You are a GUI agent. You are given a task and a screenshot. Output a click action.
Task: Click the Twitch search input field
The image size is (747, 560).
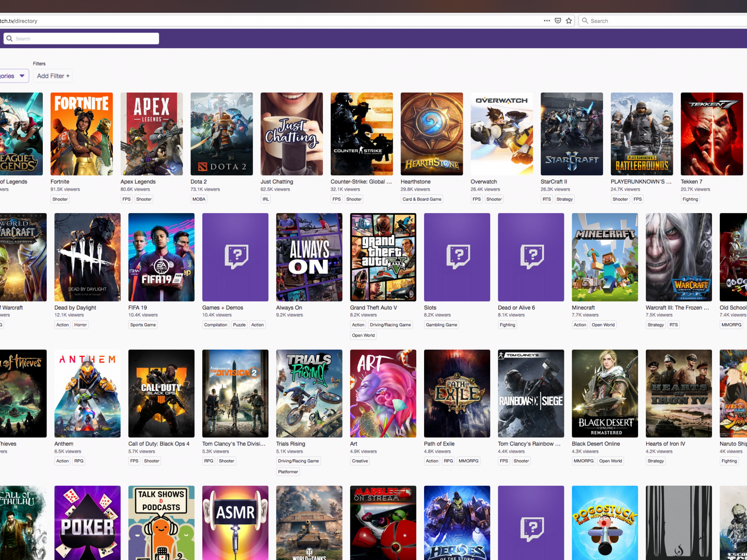click(x=86, y=39)
